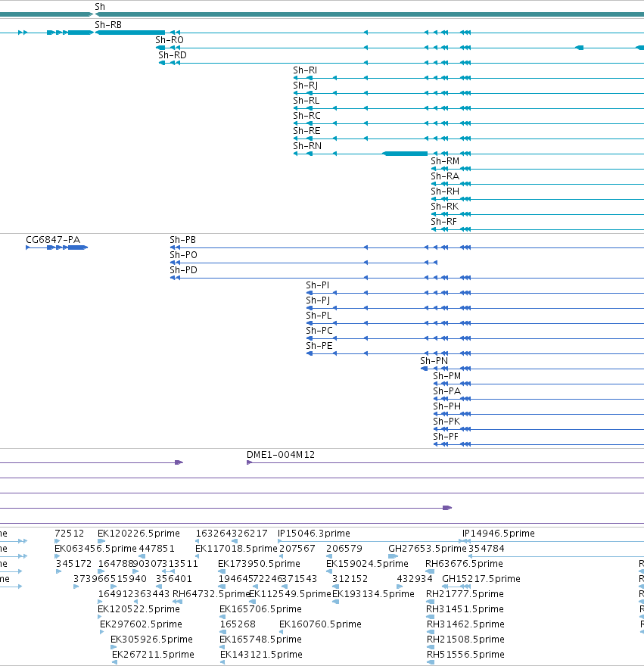Click the Sh-PH protein label
The image size is (644, 666).
(447, 406)
